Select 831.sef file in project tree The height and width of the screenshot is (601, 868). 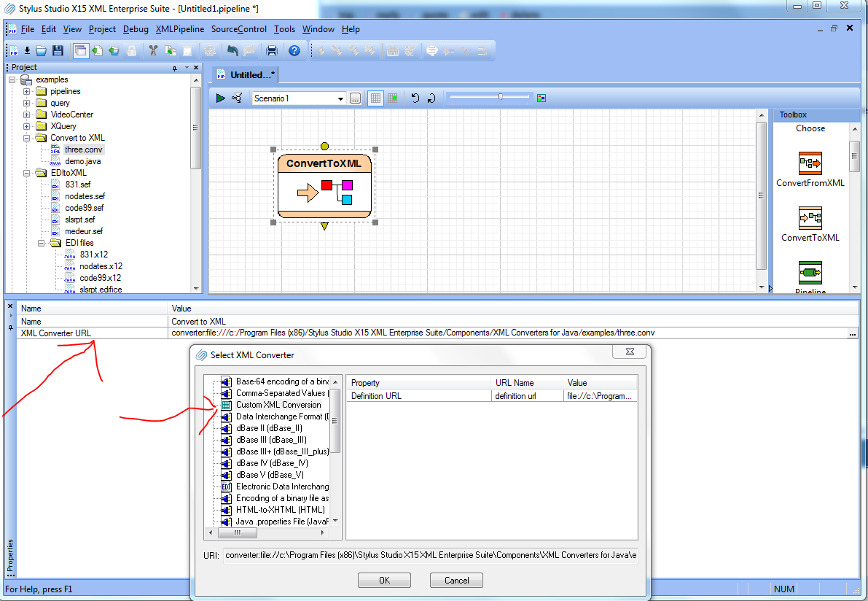coord(78,185)
